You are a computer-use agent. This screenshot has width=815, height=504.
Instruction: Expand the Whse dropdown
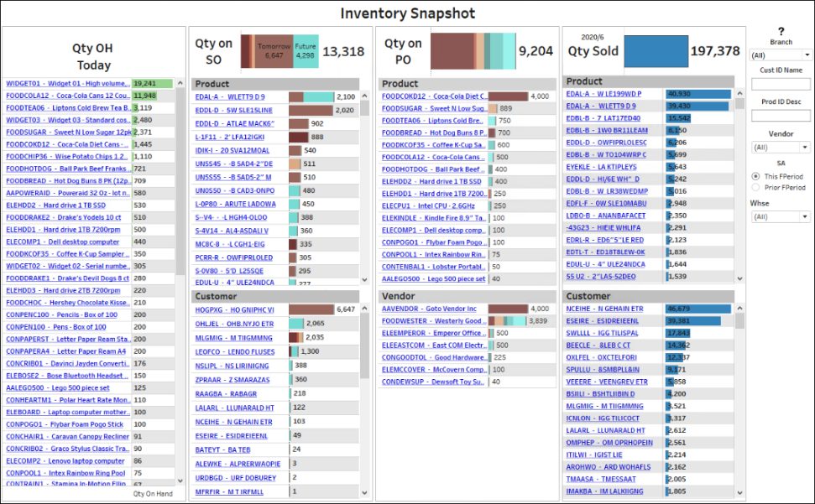pos(781,216)
